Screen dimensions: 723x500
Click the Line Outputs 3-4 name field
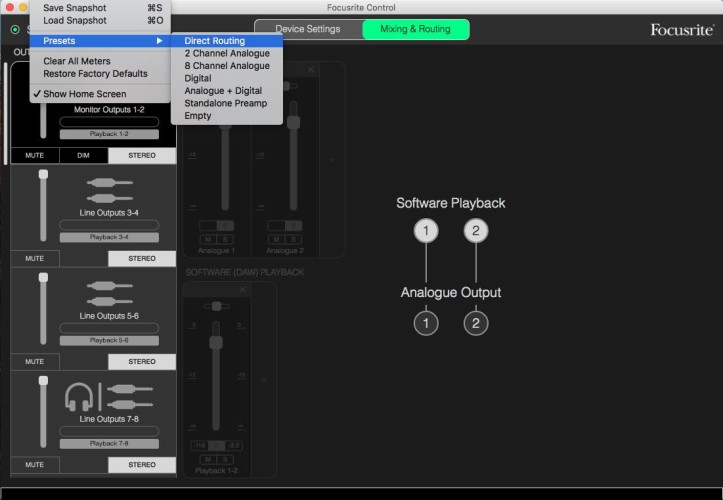click(x=109, y=225)
